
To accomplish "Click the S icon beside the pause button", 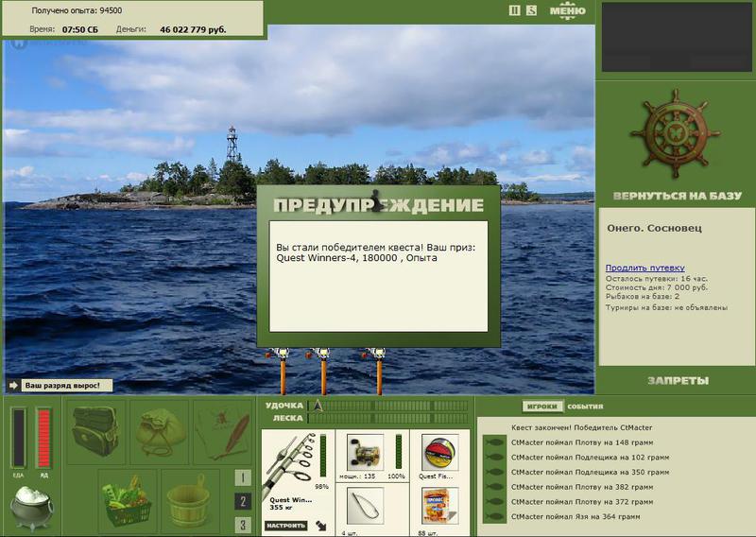I will 531,10.
